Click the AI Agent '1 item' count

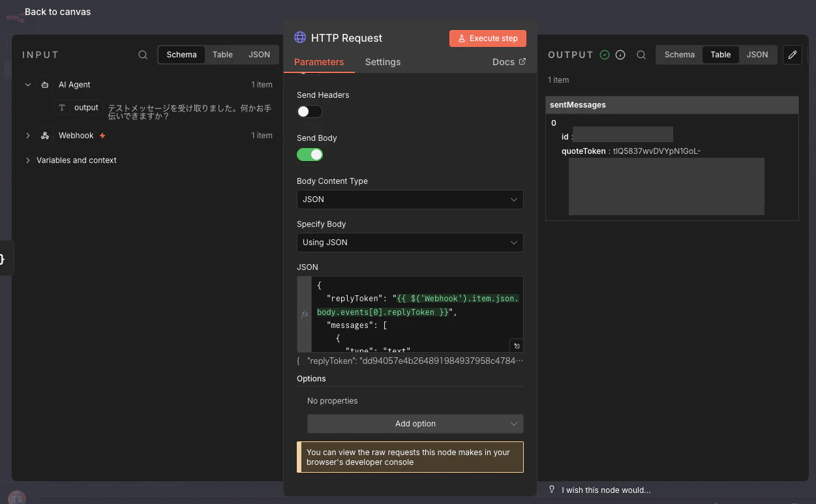262,85
